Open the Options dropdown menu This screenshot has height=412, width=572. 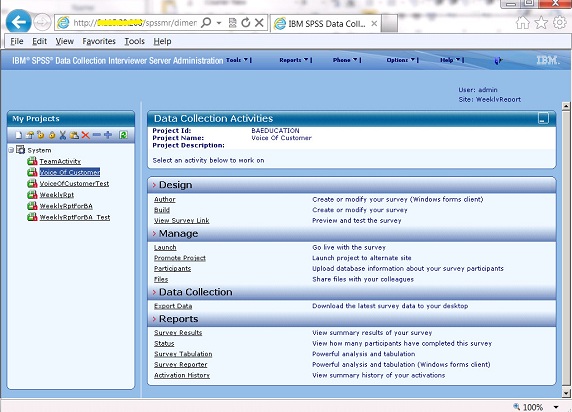[401, 60]
